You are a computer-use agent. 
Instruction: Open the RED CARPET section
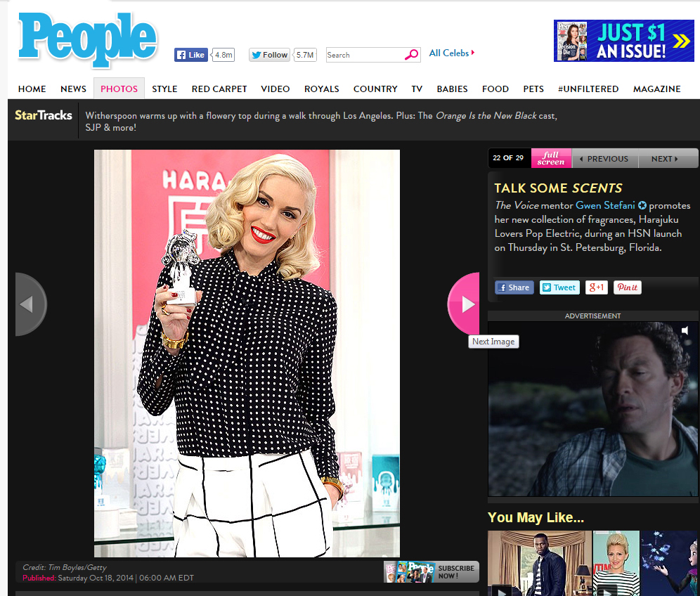tap(219, 89)
